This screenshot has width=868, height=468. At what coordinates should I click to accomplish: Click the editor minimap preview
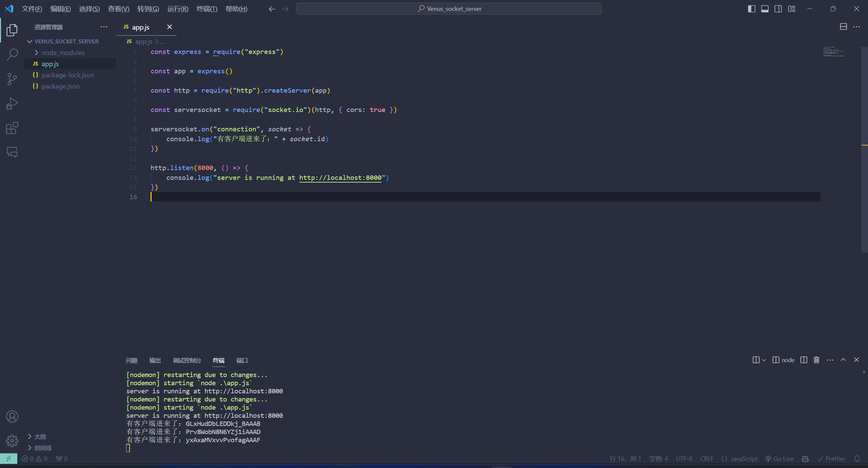[833, 52]
